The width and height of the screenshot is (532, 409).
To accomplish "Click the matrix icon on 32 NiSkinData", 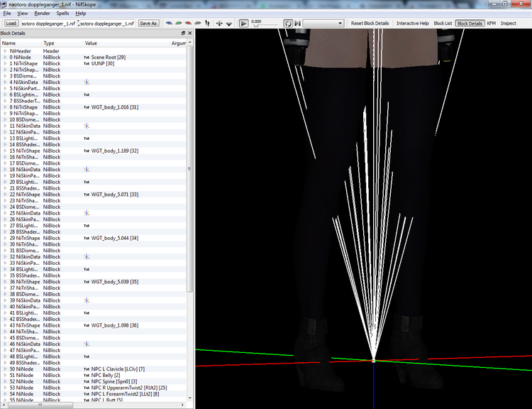I will tap(87, 257).
